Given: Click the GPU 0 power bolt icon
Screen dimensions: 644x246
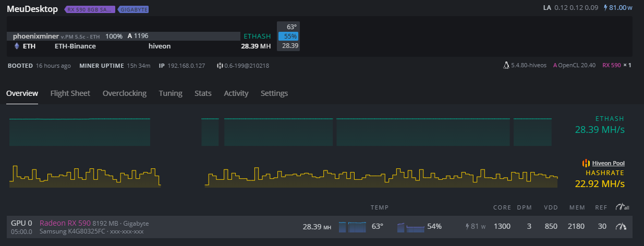Looking at the screenshot, I should pyautogui.click(x=468, y=227).
